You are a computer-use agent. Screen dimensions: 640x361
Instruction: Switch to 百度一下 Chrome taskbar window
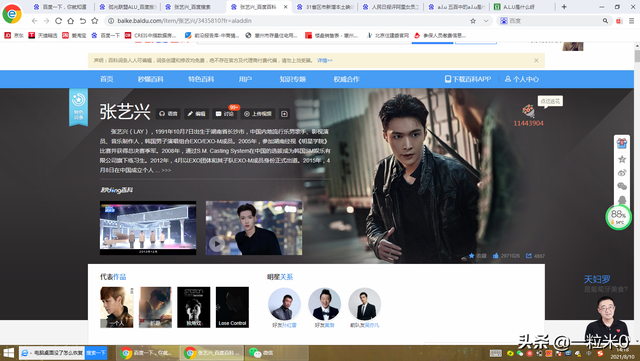pos(148,353)
